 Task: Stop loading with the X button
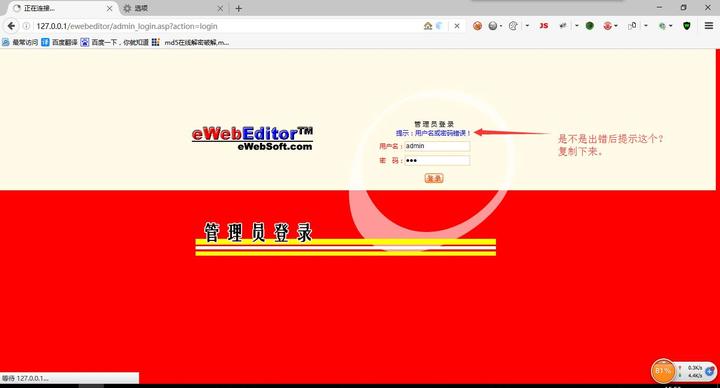(457, 26)
